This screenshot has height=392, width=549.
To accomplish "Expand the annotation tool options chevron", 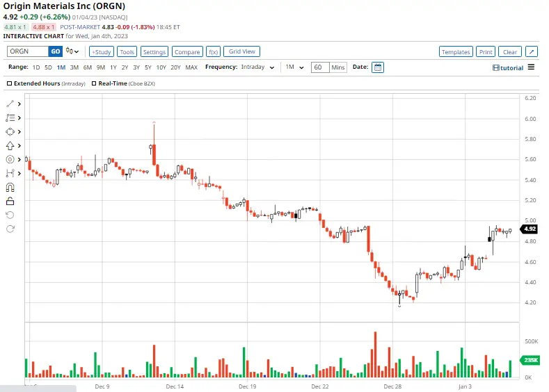I will (19, 159).
